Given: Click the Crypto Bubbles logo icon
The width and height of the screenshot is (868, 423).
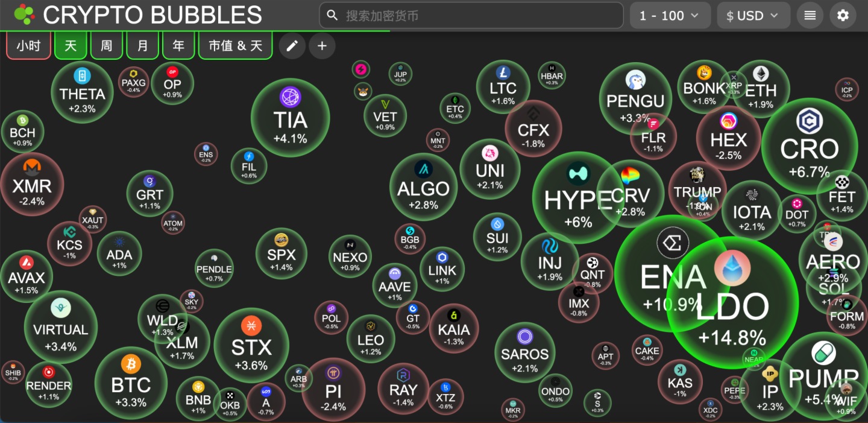Looking at the screenshot, I should pyautogui.click(x=24, y=14).
